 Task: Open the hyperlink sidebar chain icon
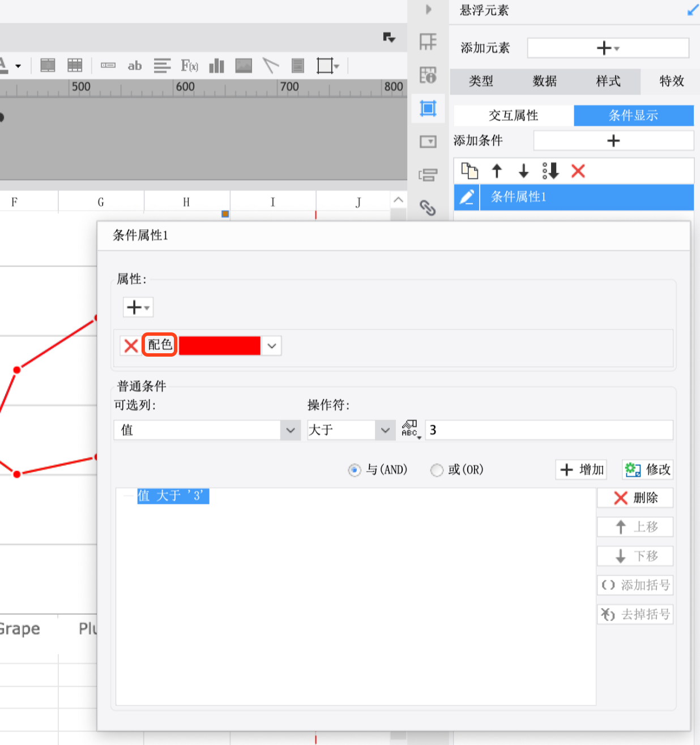point(428,208)
